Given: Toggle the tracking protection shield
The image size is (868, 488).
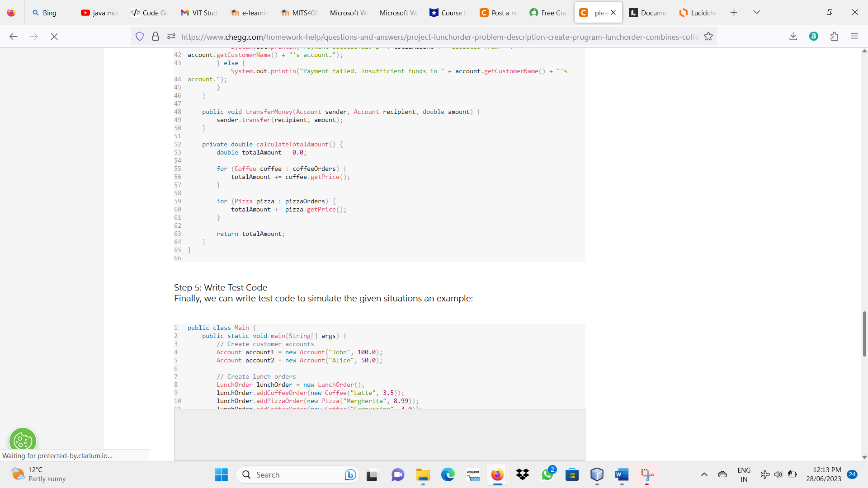Looking at the screenshot, I should tap(140, 36).
